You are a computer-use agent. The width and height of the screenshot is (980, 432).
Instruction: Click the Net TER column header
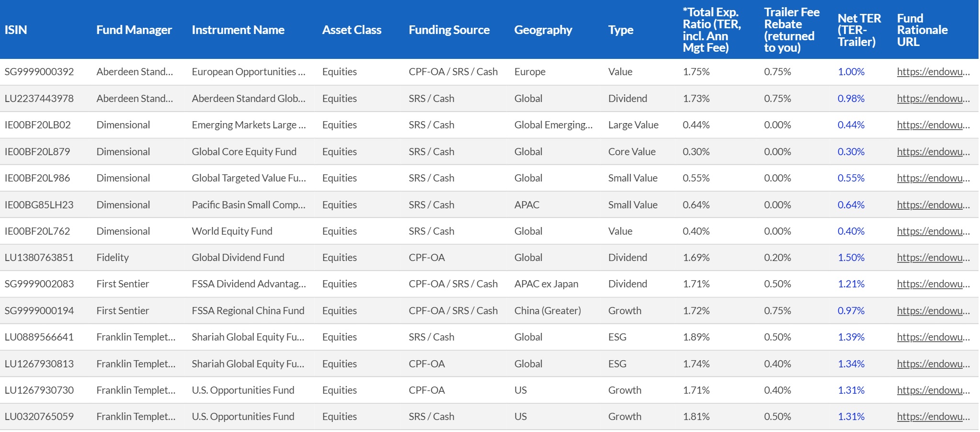click(x=859, y=30)
